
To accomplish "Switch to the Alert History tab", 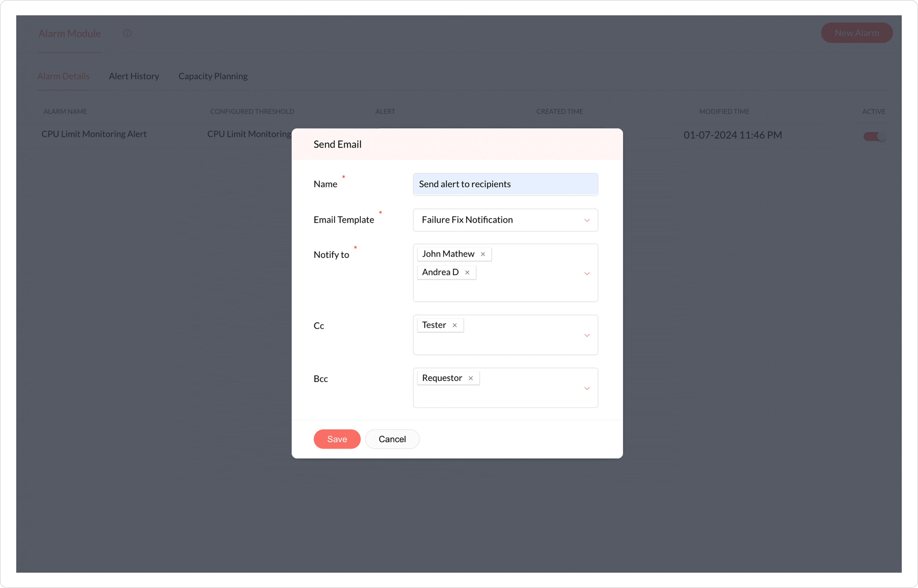I will point(134,76).
